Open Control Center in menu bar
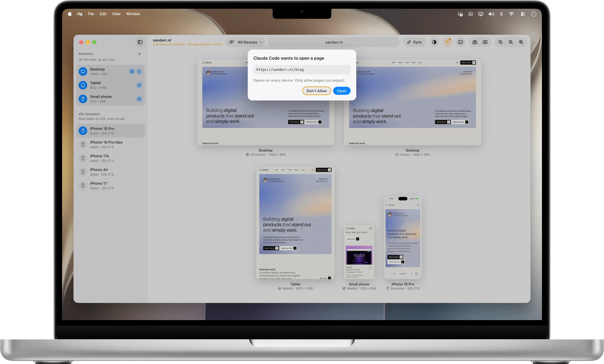This screenshot has width=604, height=364. point(523,14)
